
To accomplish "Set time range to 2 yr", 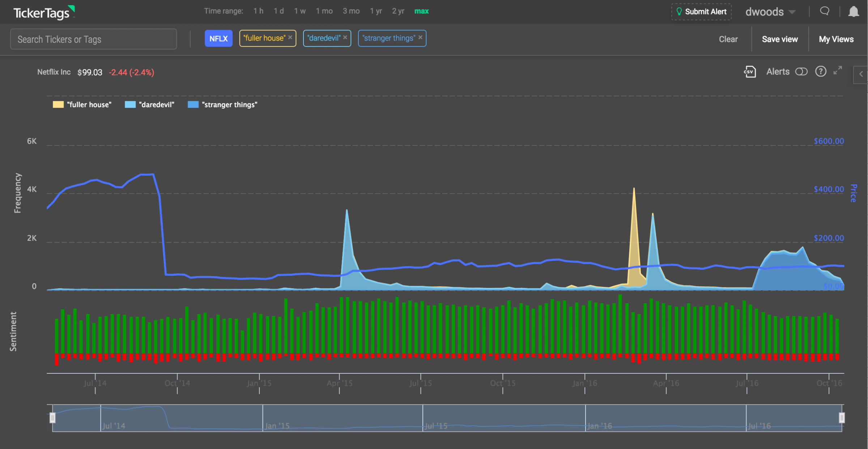I will point(398,11).
